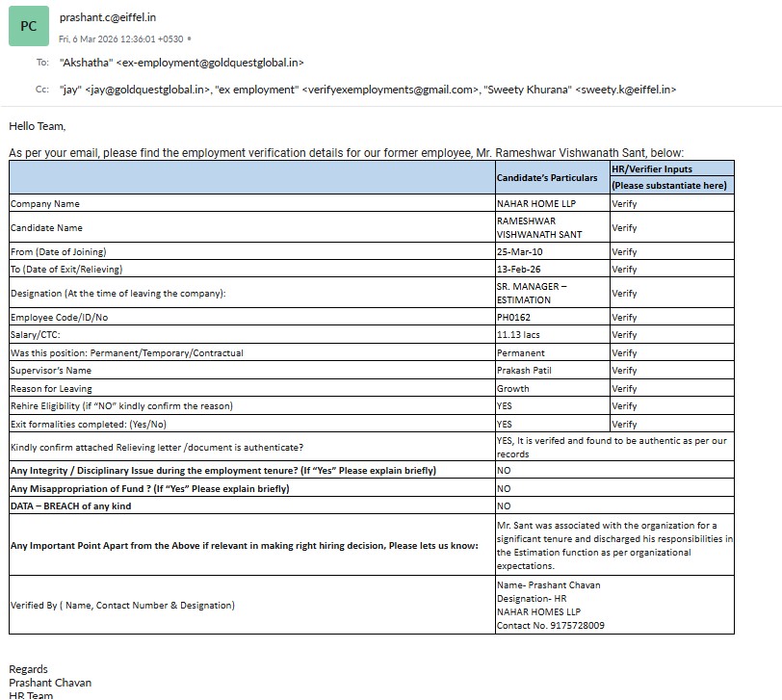Viewport: 782px width, 700px height.
Task: Click Cc address sweety.k@eiffel.in
Action: coord(626,90)
